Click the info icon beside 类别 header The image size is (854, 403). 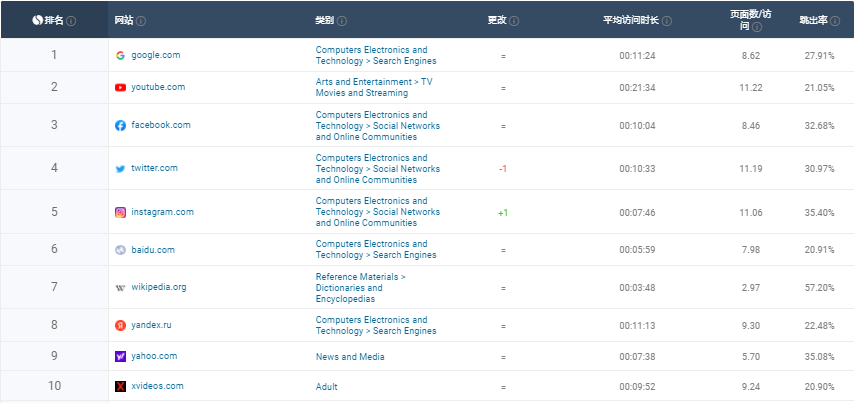(x=343, y=20)
